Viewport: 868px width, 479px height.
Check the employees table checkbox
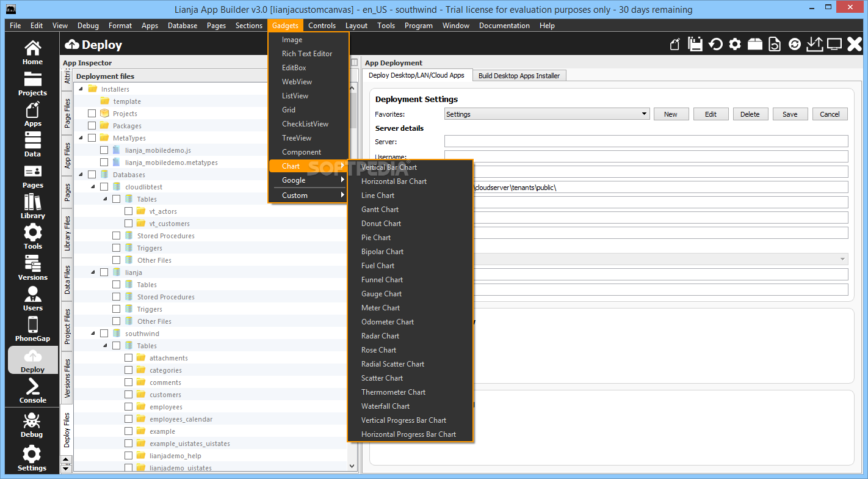128,407
